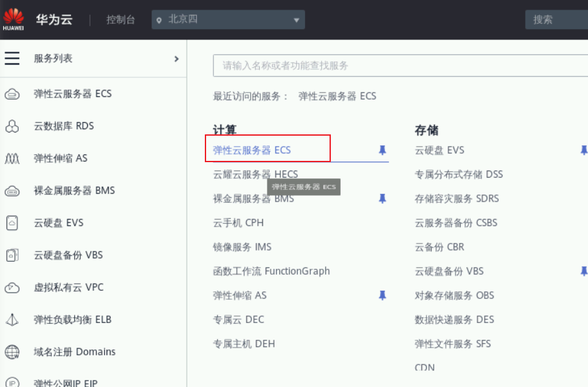This screenshot has width=588, height=387.
Task: Click the 弹性负载均衡 ELB sidebar icon
Action: click(12, 320)
